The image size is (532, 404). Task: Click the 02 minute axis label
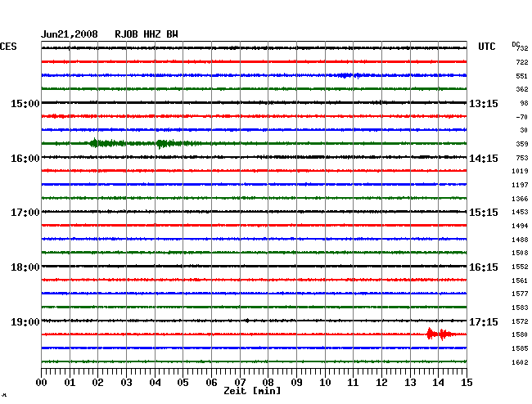tap(97, 382)
